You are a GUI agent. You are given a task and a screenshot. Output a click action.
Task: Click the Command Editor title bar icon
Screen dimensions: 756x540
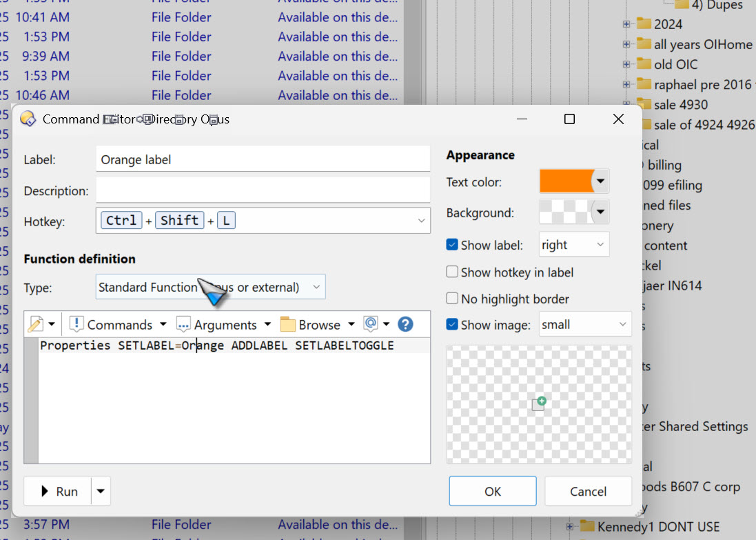(x=28, y=119)
